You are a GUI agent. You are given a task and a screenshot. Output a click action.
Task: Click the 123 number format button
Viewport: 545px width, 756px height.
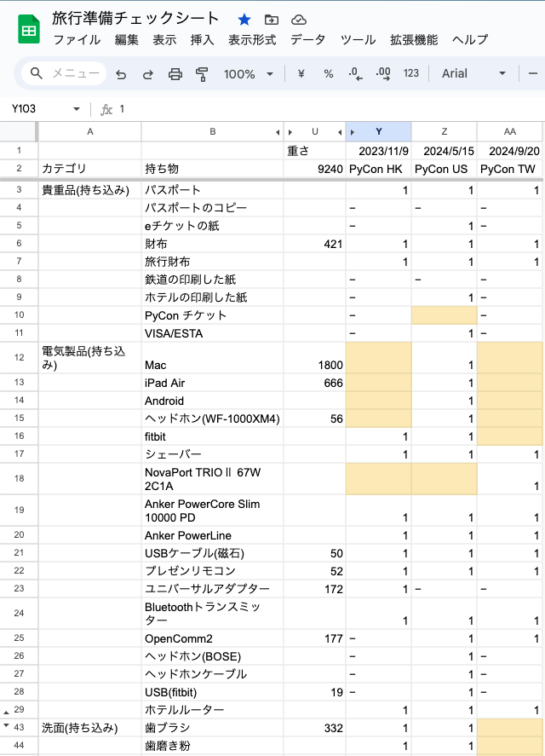410,74
